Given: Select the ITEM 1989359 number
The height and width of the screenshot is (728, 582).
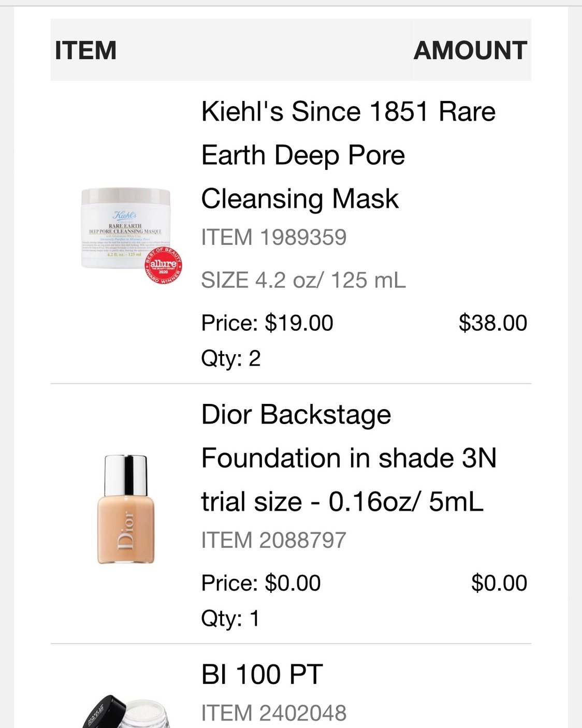Looking at the screenshot, I should [x=273, y=237].
